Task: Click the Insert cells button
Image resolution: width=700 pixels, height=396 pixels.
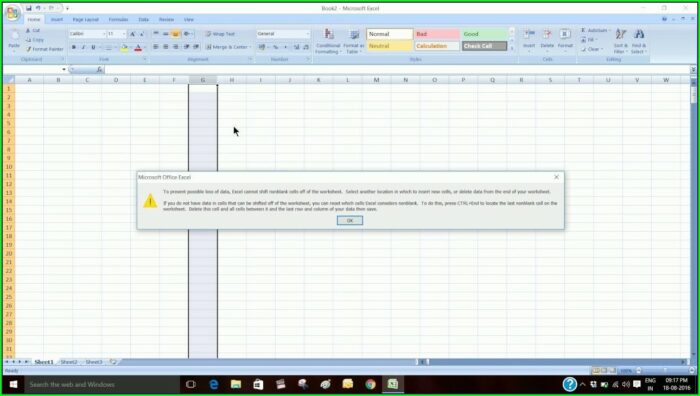Action: pos(529,40)
